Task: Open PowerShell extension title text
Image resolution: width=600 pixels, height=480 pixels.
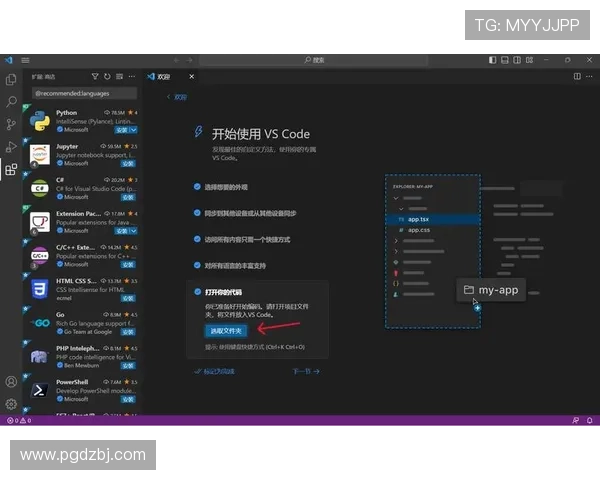Action: (x=72, y=382)
